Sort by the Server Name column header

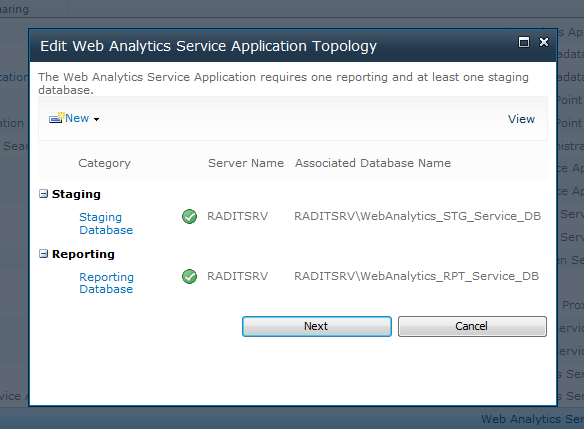click(x=246, y=163)
